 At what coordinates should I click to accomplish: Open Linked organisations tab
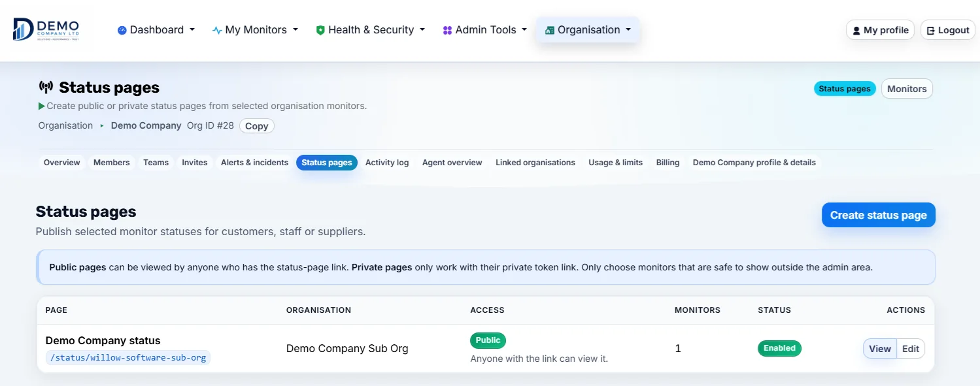tap(535, 163)
